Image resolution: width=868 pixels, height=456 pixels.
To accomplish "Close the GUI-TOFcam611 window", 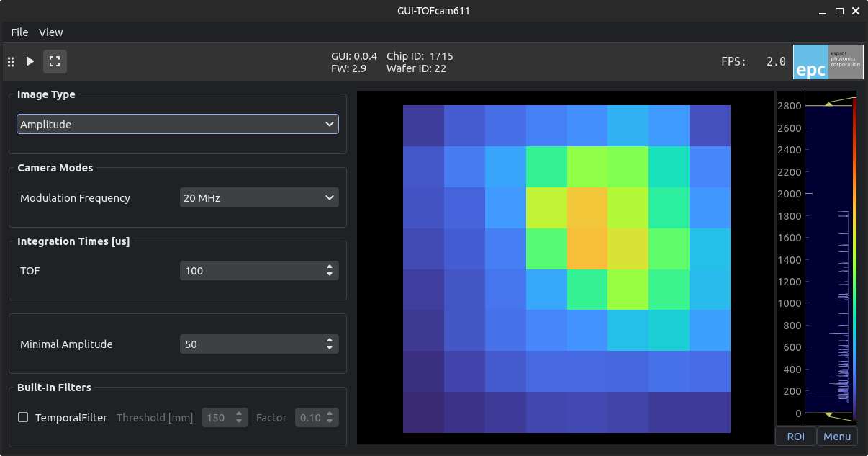I will [855, 11].
